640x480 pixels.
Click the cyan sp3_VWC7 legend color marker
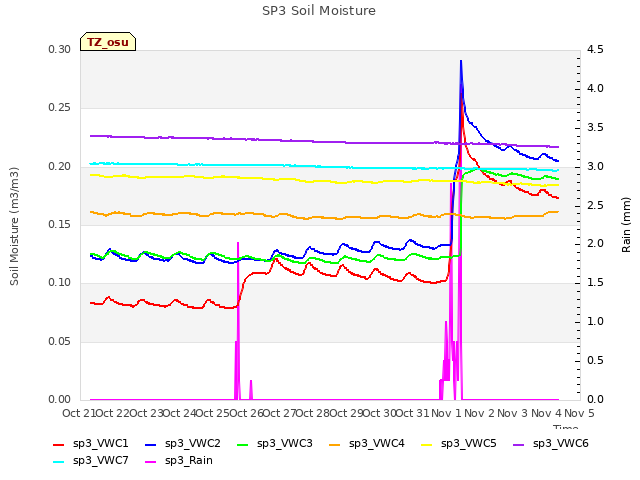pos(59,462)
